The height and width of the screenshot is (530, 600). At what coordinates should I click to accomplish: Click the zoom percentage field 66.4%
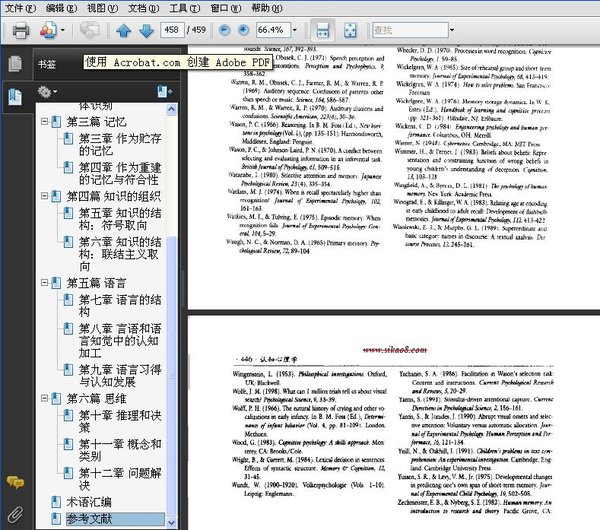coord(273,30)
